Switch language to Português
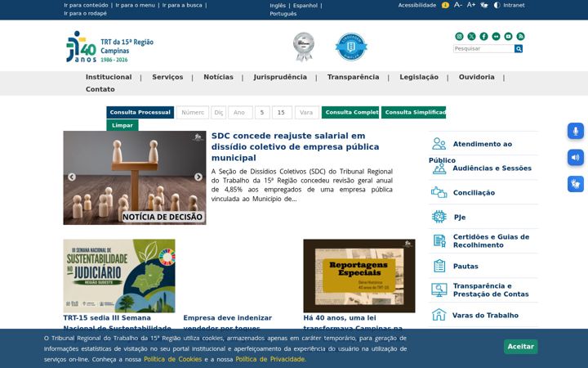Image resolution: width=588 pixels, height=368 pixels. point(283,14)
